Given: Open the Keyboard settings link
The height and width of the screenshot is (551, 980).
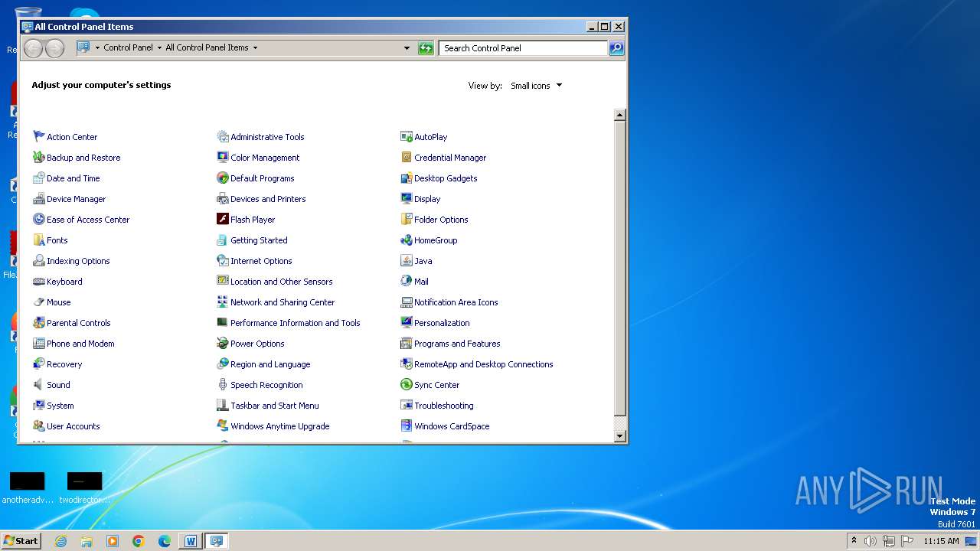Looking at the screenshot, I should [x=64, y=282].
